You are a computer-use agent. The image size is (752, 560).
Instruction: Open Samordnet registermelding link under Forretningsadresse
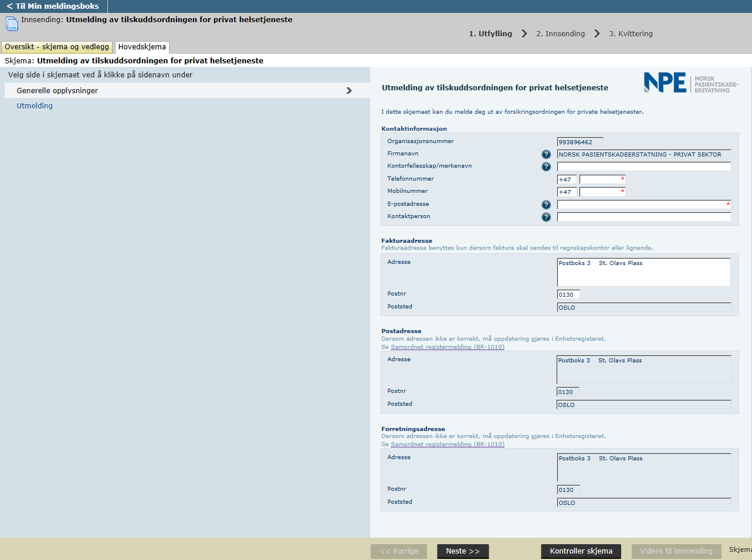tap(448, 444)
